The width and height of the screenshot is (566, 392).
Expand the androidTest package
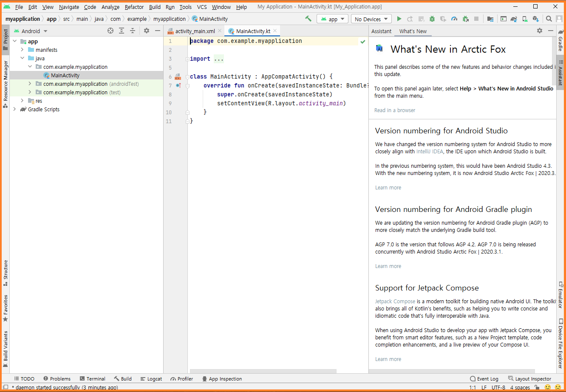30,84
